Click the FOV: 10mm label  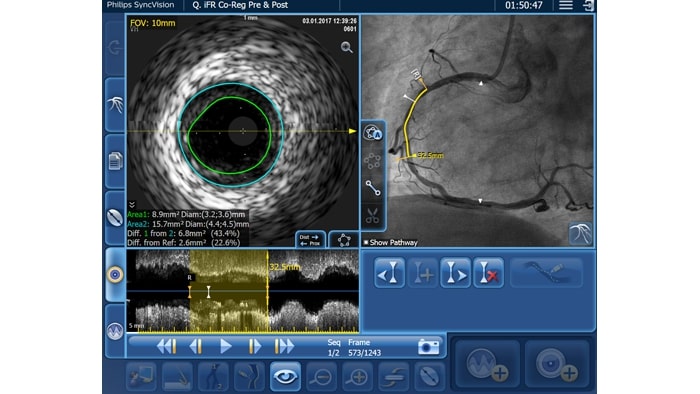[x=153, y=23]
